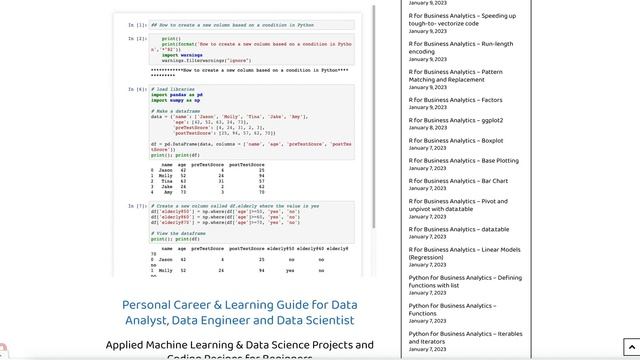Open Pivot and unpivot with data.table article
The height and width of the screenshot is (360, 640).
(458, 205)
